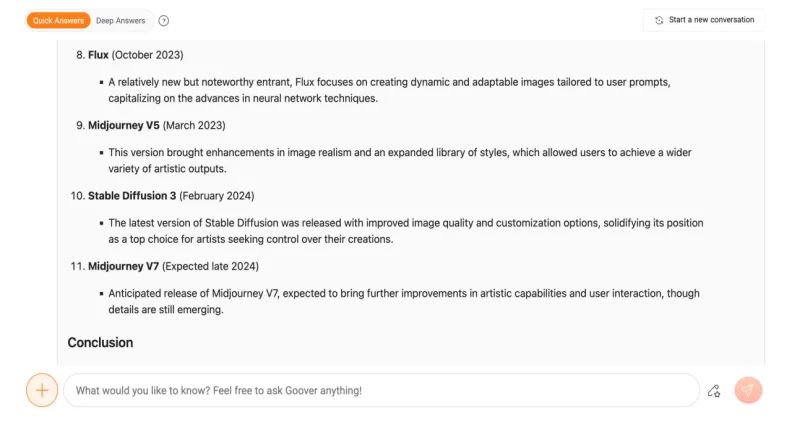The height and width of the screenshot is (422, 792).
Task: Click the Midjourney V5 image realism paragraph
Action: click(x=400, y=160)
